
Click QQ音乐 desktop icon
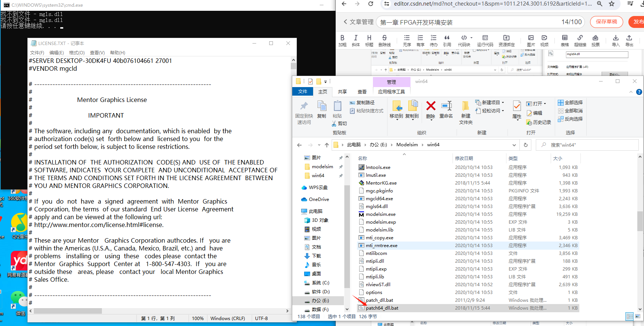19,226
